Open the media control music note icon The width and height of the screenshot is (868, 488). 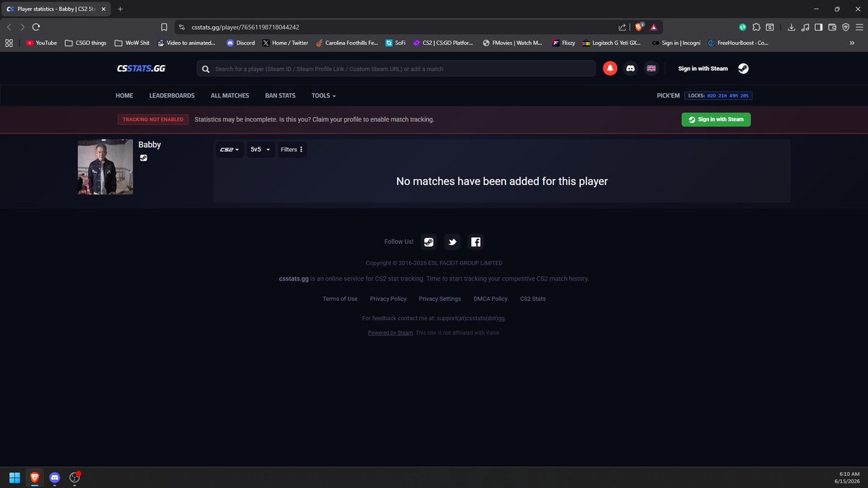[805, 27]
